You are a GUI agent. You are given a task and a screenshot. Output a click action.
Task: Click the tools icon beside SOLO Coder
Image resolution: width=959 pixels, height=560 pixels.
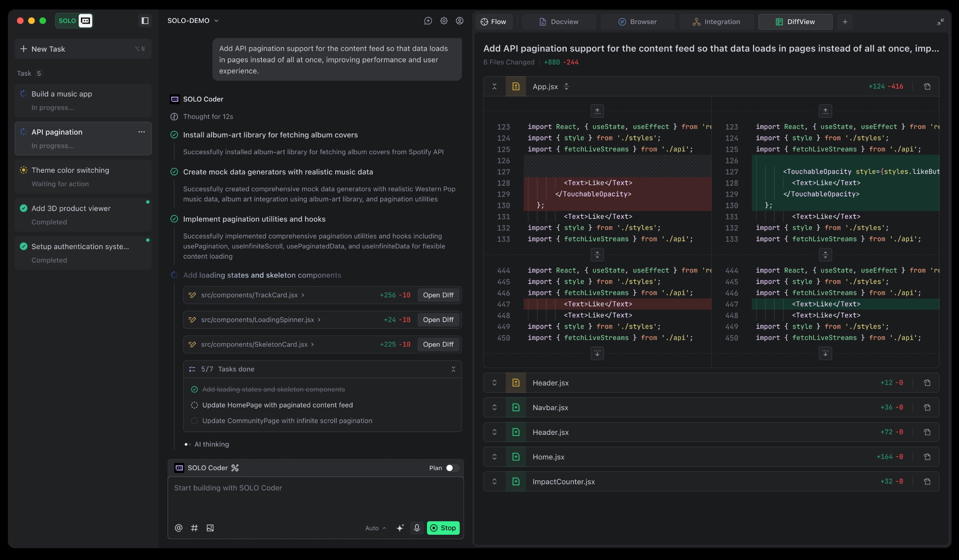coord(235,468)
